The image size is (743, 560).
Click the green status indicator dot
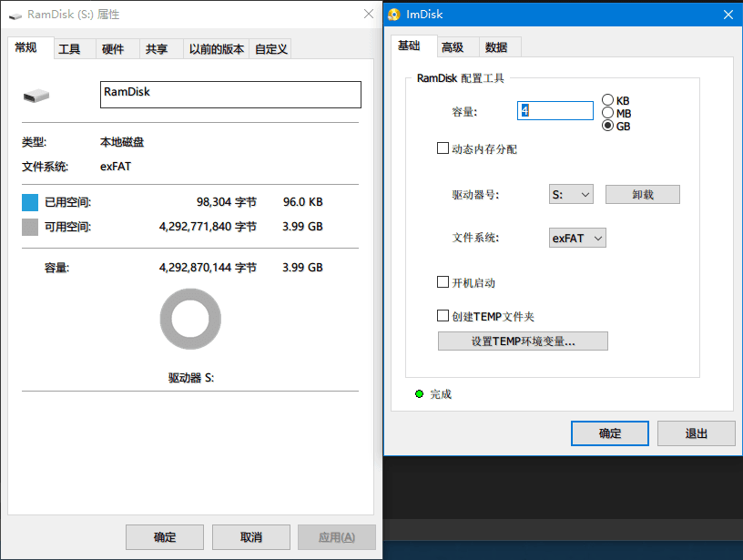tap(420, 393)
